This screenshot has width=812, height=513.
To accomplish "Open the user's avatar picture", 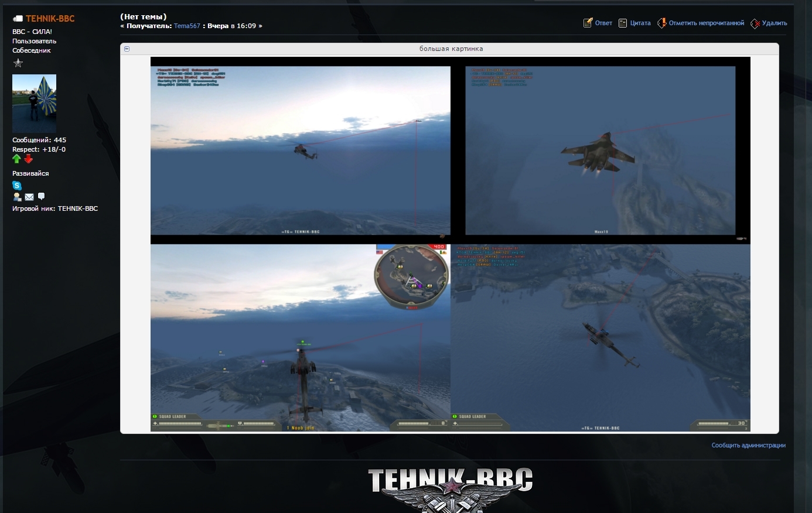I will tap(34, 104).
